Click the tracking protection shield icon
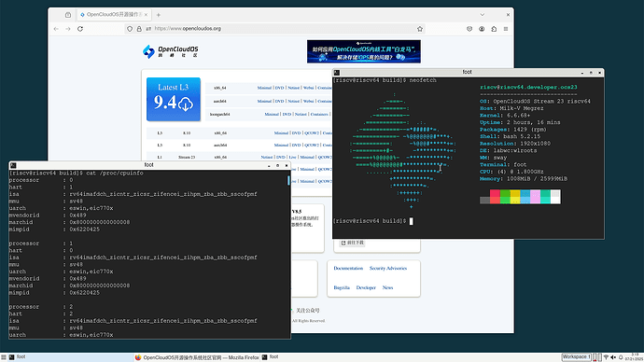The height and width of the screenshot is (362, 644). click(x=130, y=29)
